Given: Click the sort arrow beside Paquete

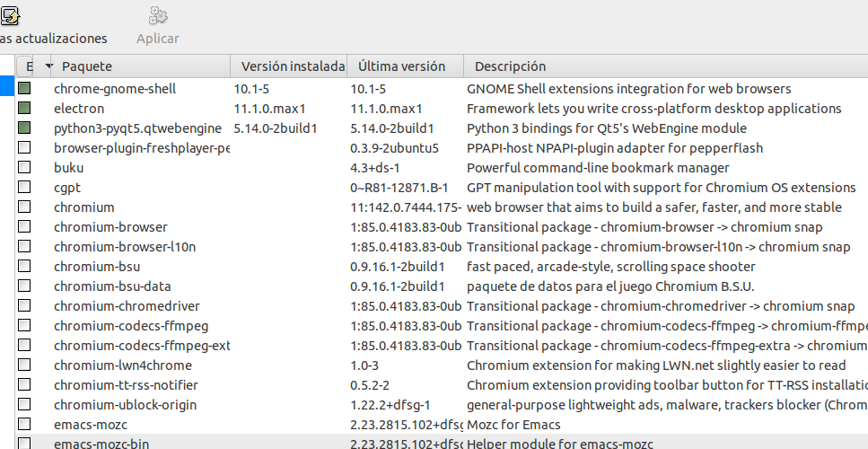Looking at the screenshot, I should tap(48, 66).
